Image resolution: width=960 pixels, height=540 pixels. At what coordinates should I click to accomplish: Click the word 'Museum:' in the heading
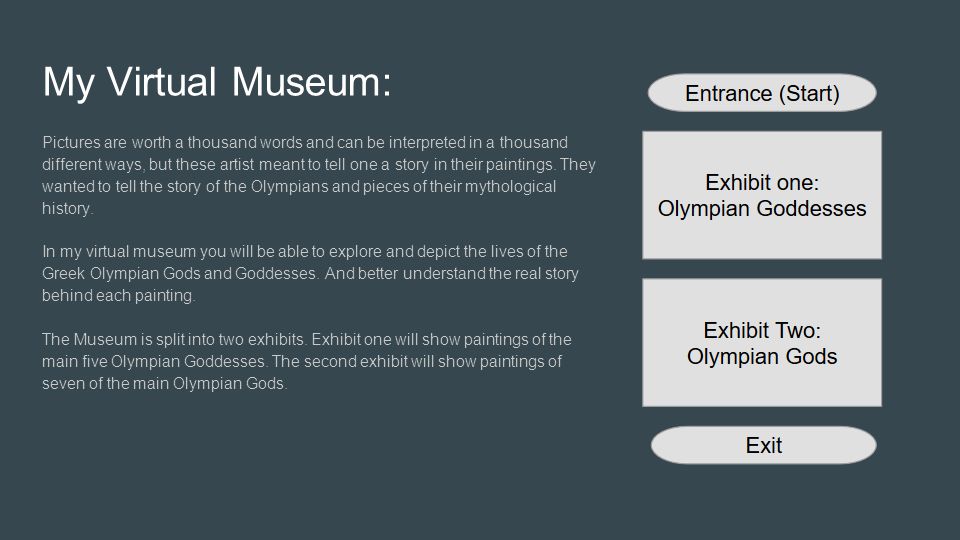coord(311,82)
